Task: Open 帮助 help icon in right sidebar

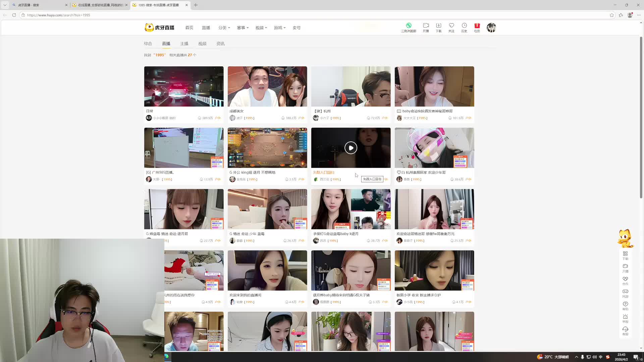Action: [x=625, y=304]
